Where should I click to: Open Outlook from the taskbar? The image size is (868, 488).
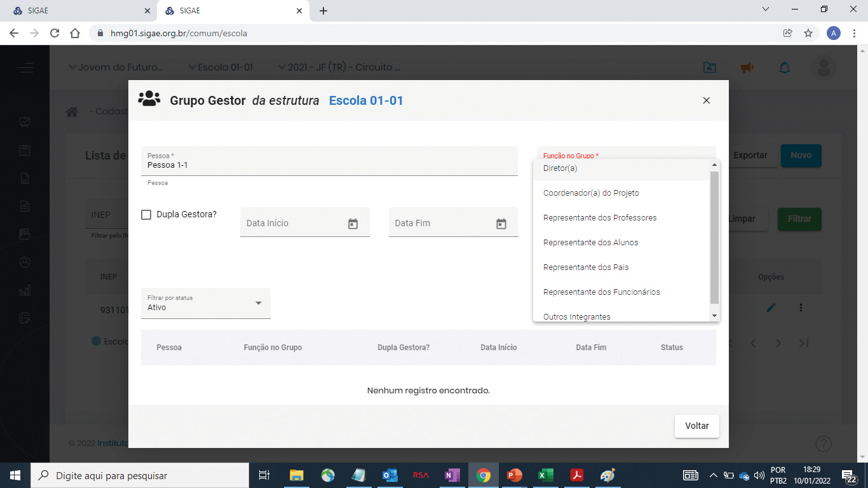[390, 475]
